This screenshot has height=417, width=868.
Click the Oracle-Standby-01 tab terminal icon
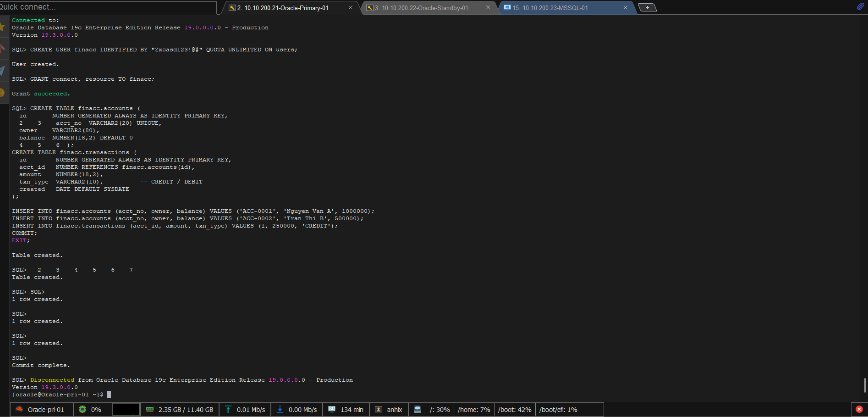(x=369, y=8)
